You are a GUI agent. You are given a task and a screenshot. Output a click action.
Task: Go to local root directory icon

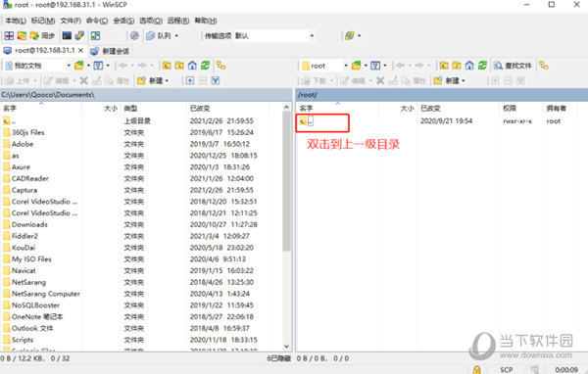pos(179,66)
